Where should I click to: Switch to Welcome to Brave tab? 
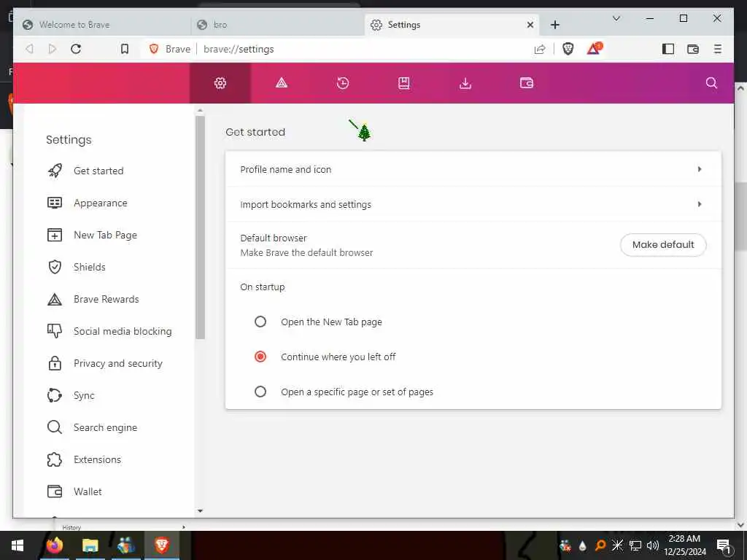tap(102, 25)
